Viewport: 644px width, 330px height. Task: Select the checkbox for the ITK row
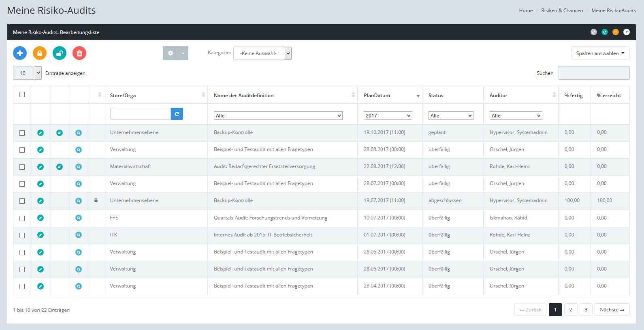click(22, 235)
